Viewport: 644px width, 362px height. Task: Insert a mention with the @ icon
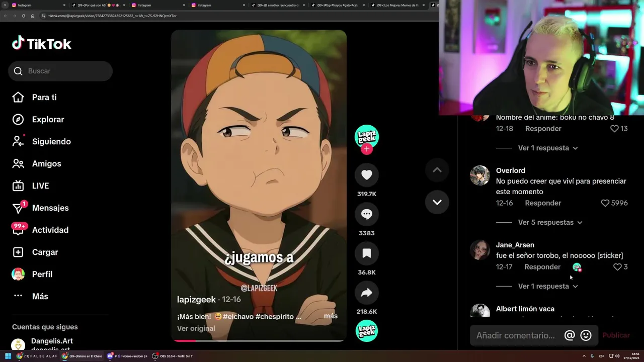[570, 335]
